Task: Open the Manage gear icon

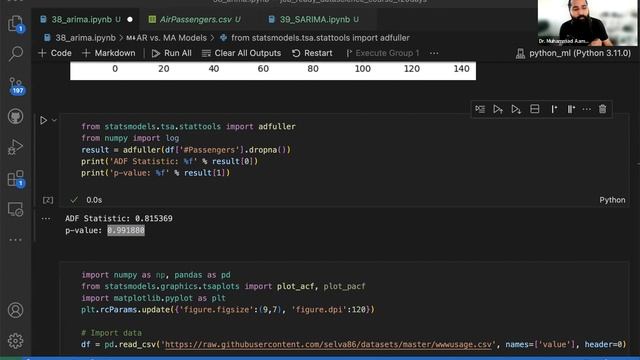Action: click(16, 340)
